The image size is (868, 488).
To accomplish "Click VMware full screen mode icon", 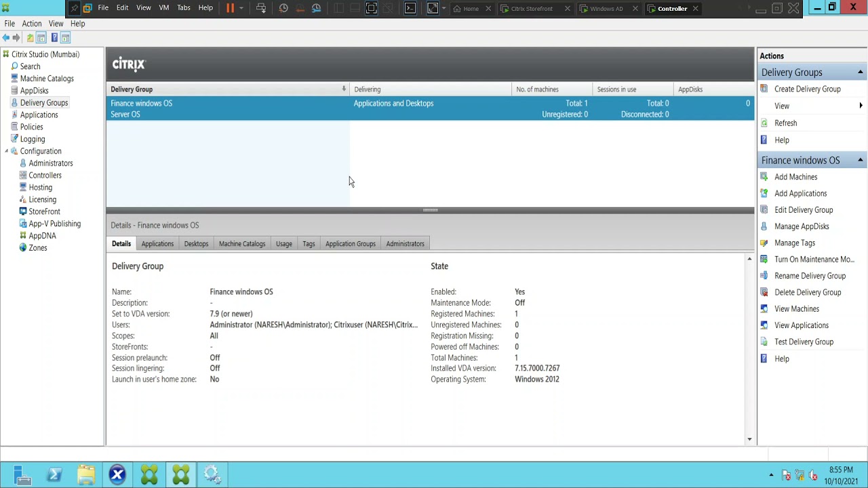I will click(371, 8).
